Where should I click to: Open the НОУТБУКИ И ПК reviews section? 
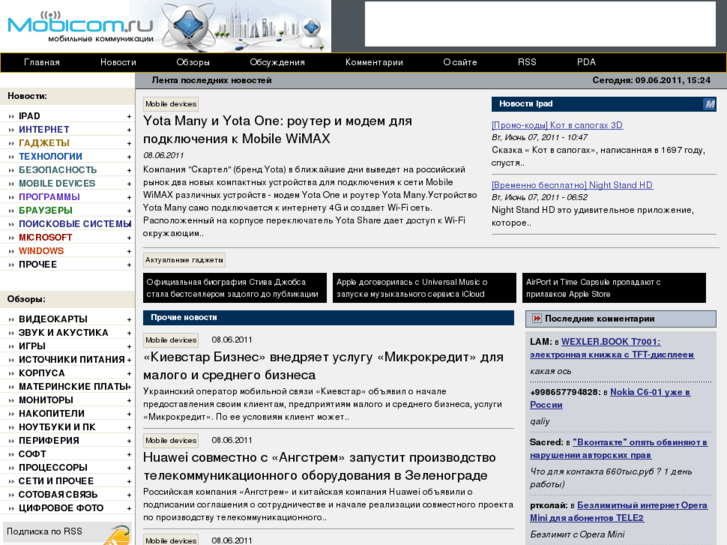[x=57, y=427]
